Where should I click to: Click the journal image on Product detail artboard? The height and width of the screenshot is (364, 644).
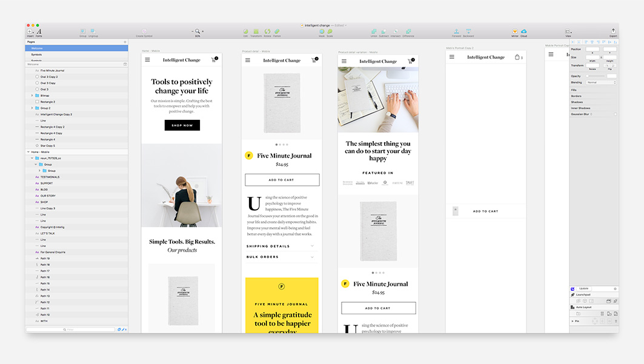(282, 103)
